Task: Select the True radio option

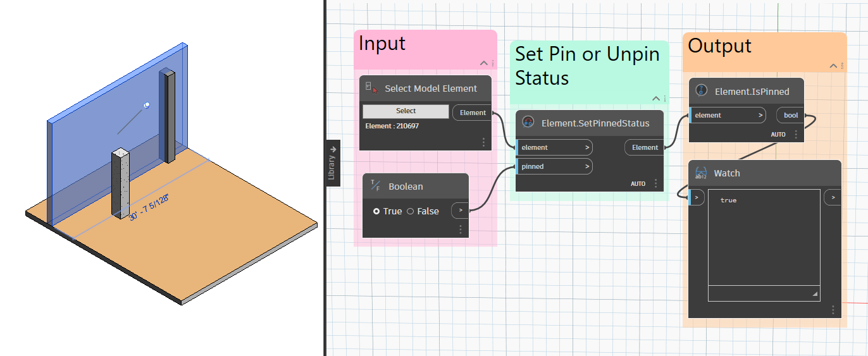Action: pos(376,211)
